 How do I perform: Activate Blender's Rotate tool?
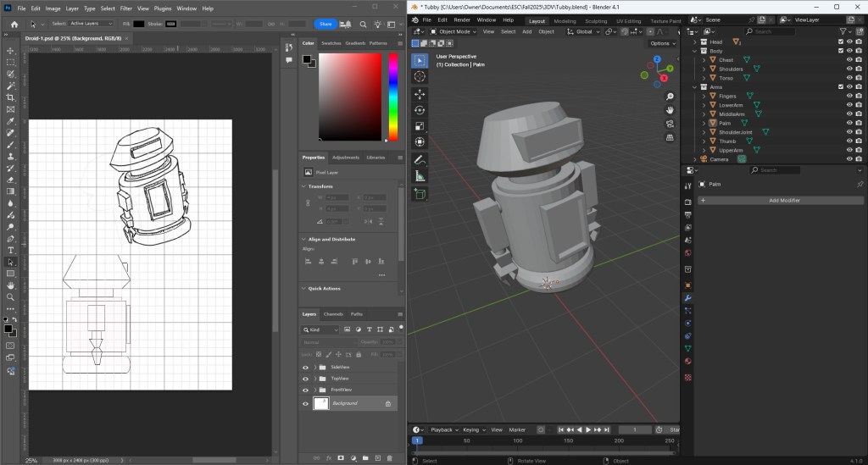[x=420, y=110]
